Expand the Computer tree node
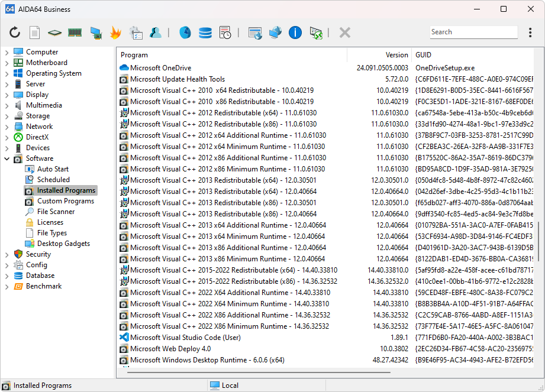The height and width of the screenshot is (392, 545). point(7,52)
